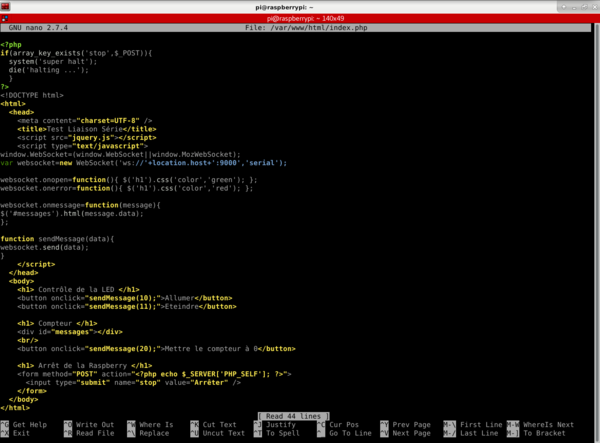Click the To Bracket shortcut label
The image size is (600, 443).
[x=548, y=433]
